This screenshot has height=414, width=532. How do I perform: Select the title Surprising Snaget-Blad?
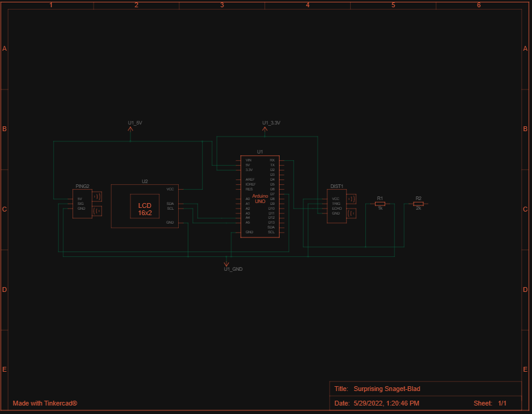coord(387,389)
